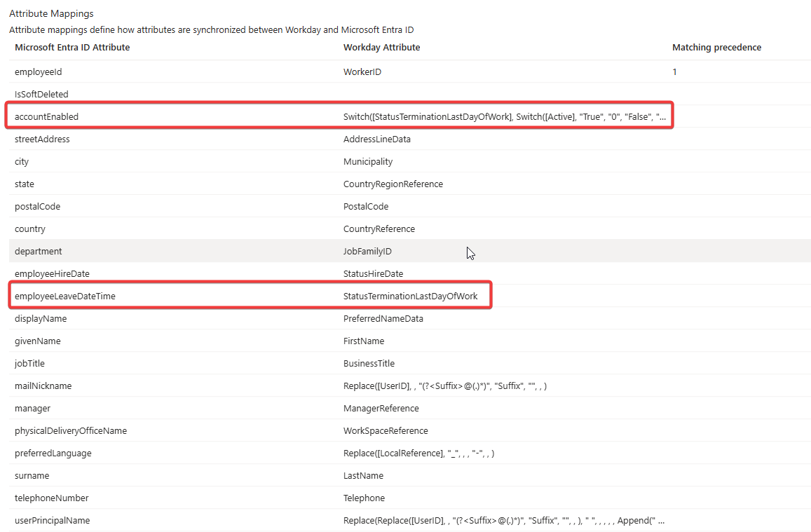Viewport: 811px width, 532px height.
Task: Open the employeeLeaveDateTime mapping
Action: [x=64, y=296]
